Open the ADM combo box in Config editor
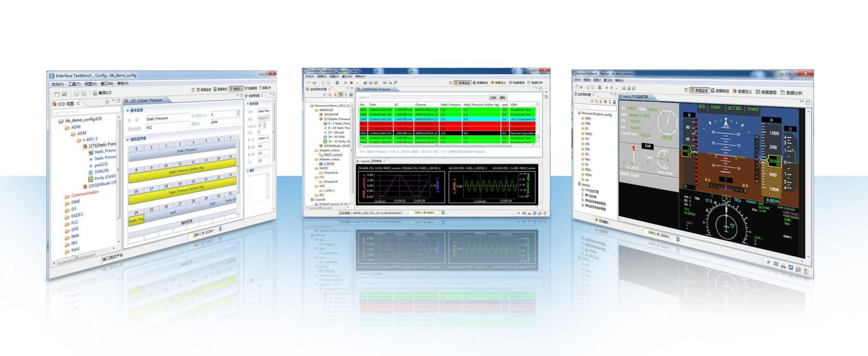868x356 pixels. click(225, 122)
